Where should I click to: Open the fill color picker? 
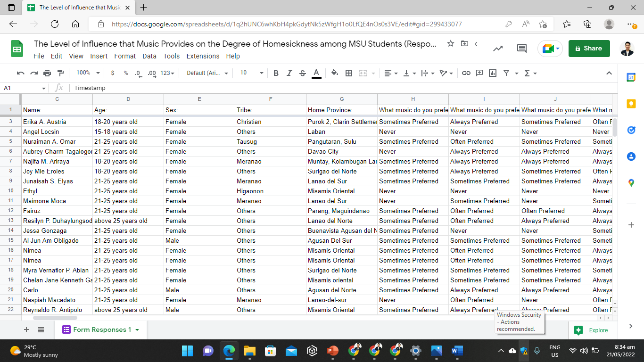coord(335,73)
